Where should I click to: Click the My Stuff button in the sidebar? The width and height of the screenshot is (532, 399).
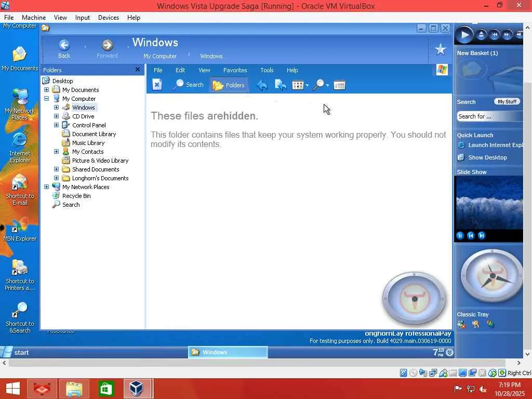tap(507, 101)
